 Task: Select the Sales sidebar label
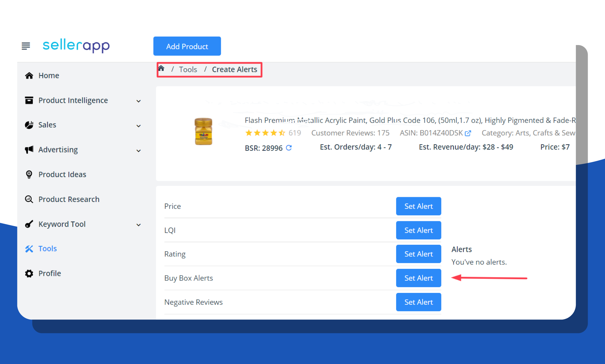[x=47, y=125]
